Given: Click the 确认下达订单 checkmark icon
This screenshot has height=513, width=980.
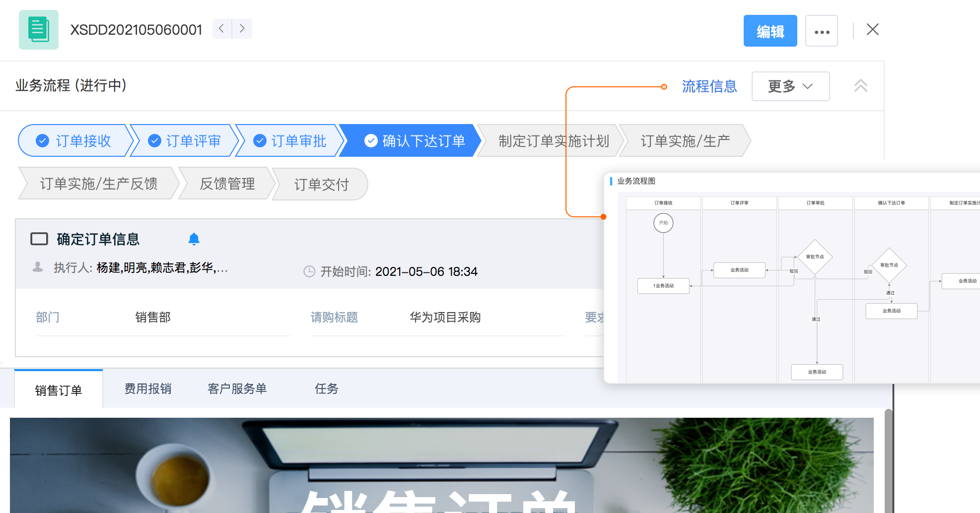Looking at the screenshot, I should point(371,141).
